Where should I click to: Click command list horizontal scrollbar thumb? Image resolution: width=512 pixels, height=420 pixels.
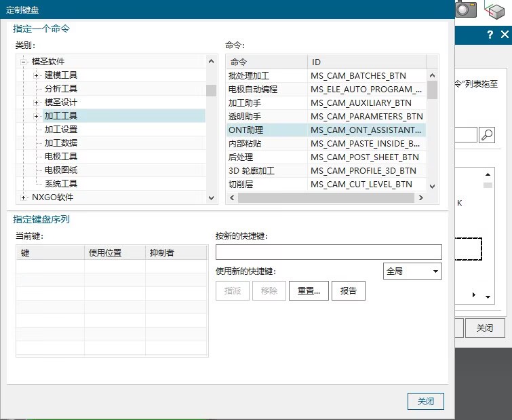(326, 197)
